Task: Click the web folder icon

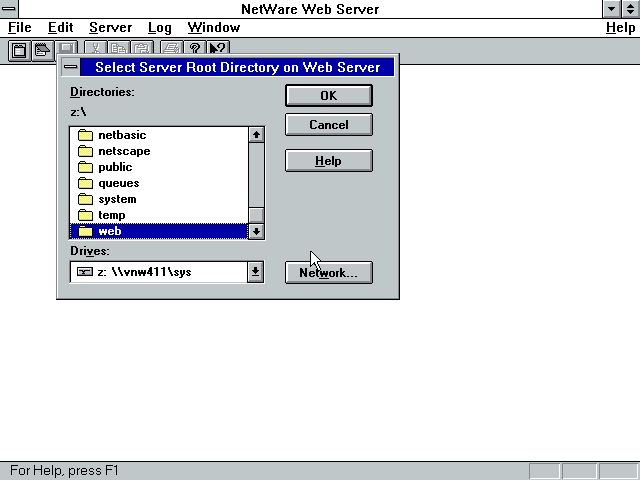Action: (x=85, y=231)
